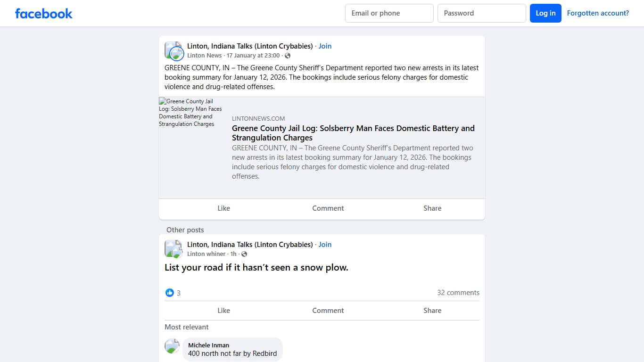
Task: Open the Forgotten account link
Action: (x=598, y=13)
